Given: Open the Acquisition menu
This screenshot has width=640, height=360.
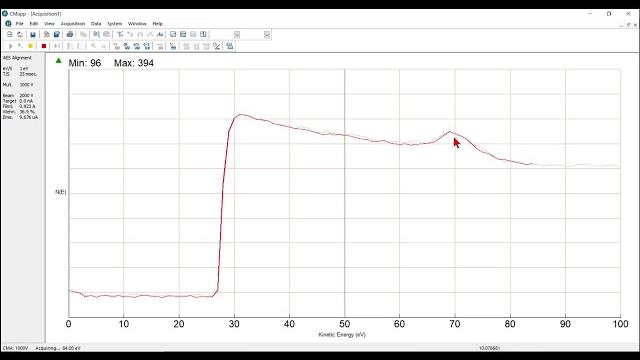Looking at the screenshot, I should [73, 24].
